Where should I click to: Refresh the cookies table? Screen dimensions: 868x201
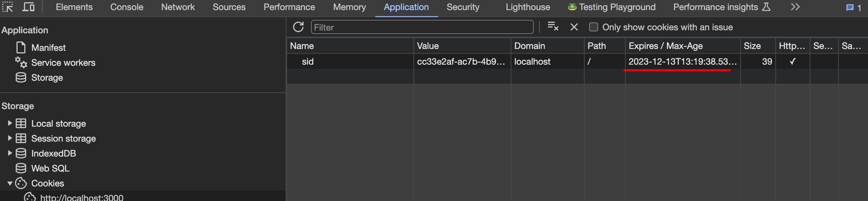[x=298, y=27]
